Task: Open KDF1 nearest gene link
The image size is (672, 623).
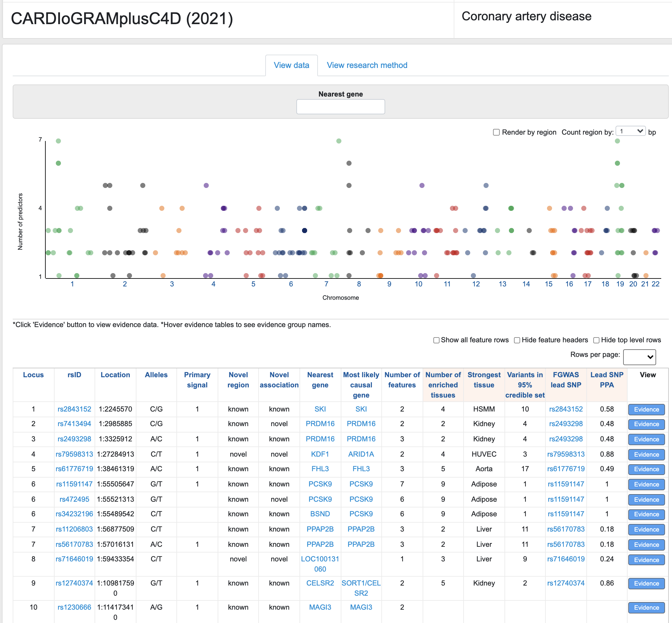Action: 320,454
